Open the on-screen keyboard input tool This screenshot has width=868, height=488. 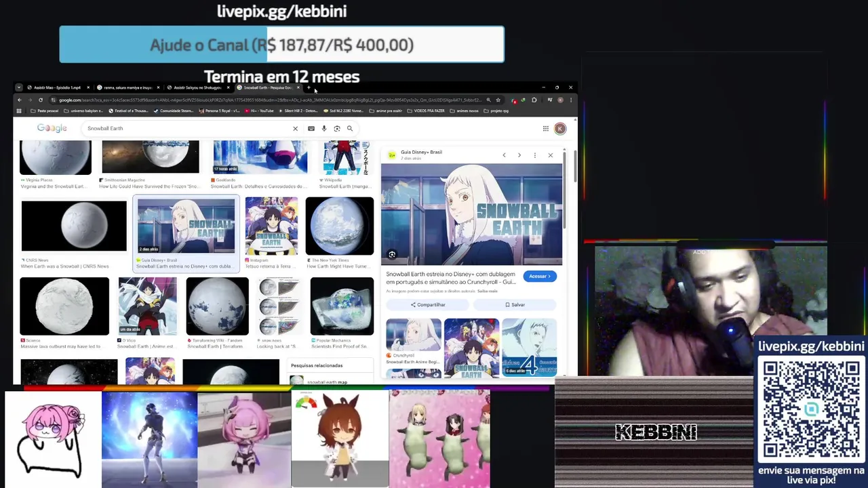coord(311,128)
